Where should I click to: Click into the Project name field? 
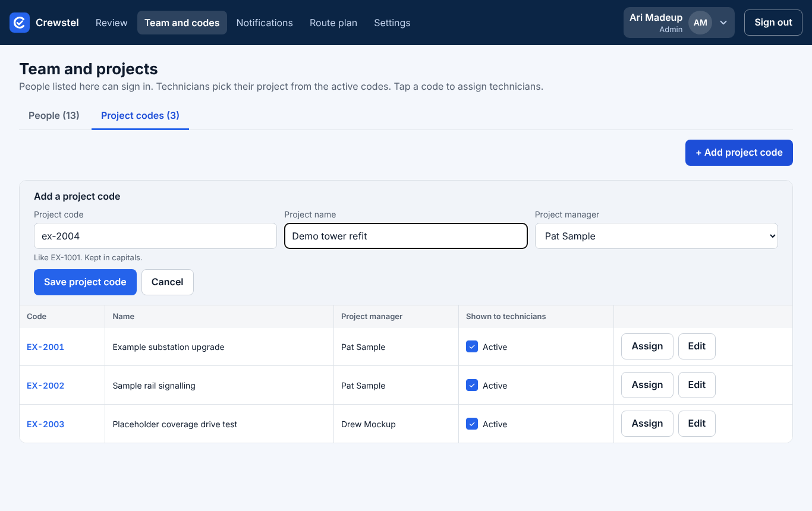(x=406, y=236)
